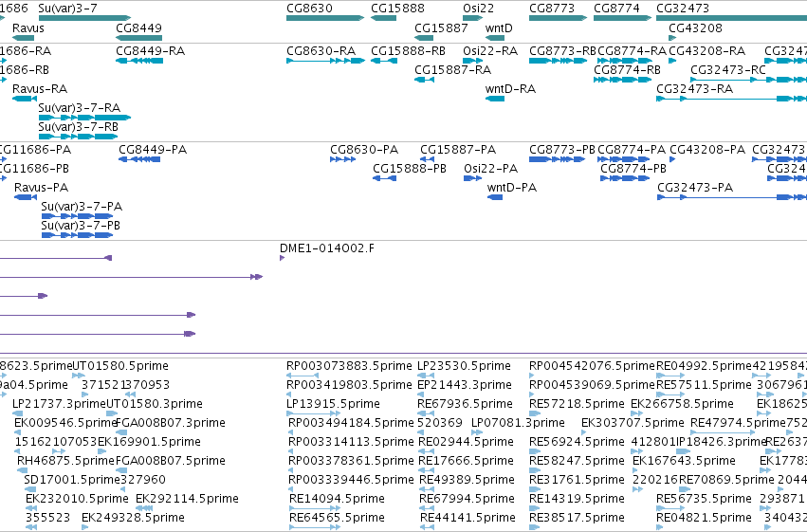
Task: Select transcript CG15887-RA
Action: click(x=425, y=80)
